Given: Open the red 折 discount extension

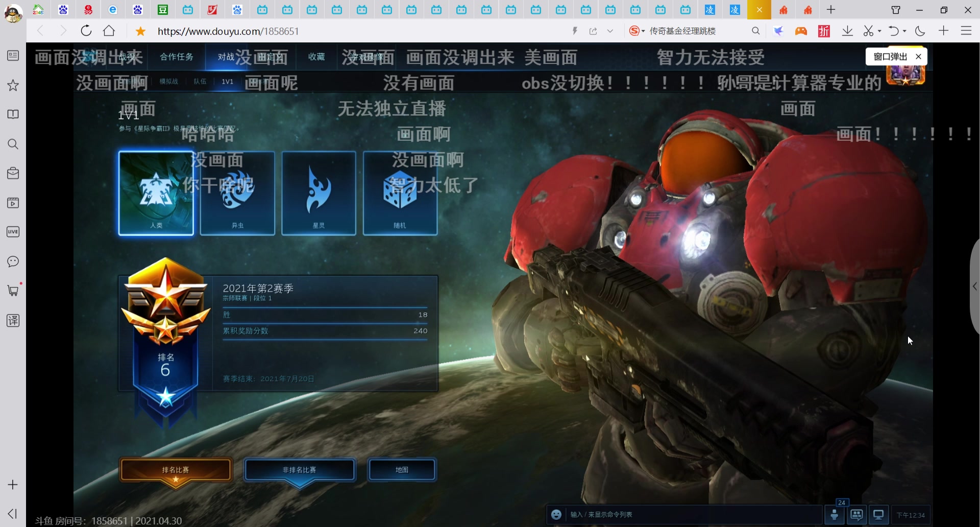Looking at the screenshot, I should click(x=824, y=31).
